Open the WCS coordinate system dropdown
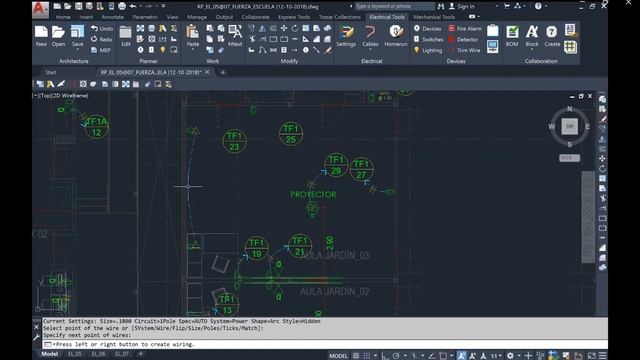Viewport: 640px width, 360px height. pyautogui.click(x=569, y=158)
